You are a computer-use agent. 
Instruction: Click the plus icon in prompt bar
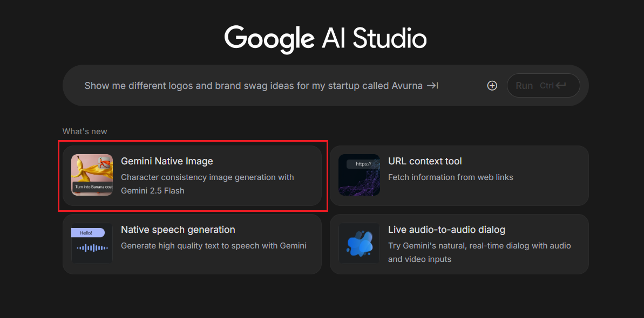[x=492, y=86]
